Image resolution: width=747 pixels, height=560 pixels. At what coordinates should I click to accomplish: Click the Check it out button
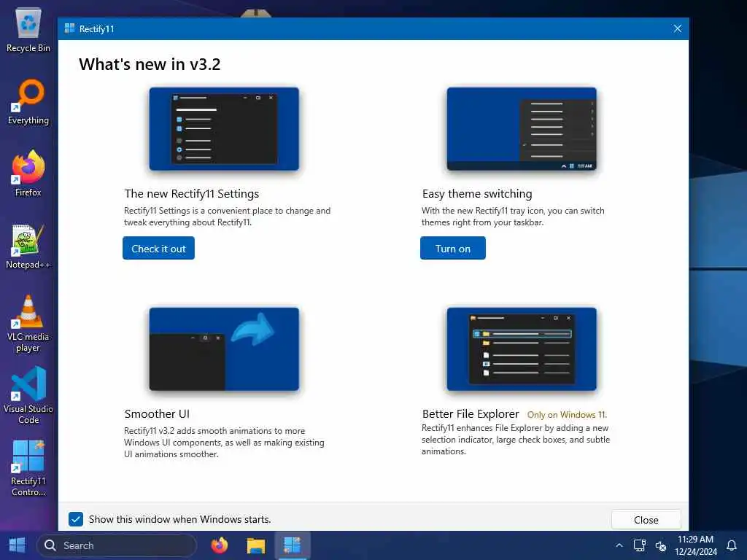[158, 248]
